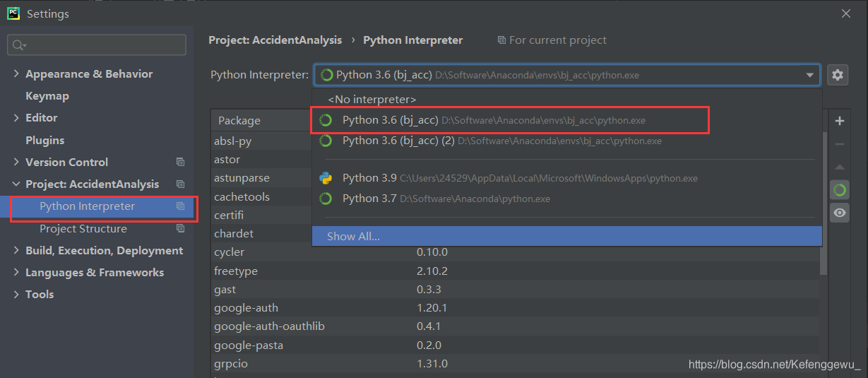Expand the Version Control section
The height and width of the screenshot is (378, 868).
click(16, 163)
